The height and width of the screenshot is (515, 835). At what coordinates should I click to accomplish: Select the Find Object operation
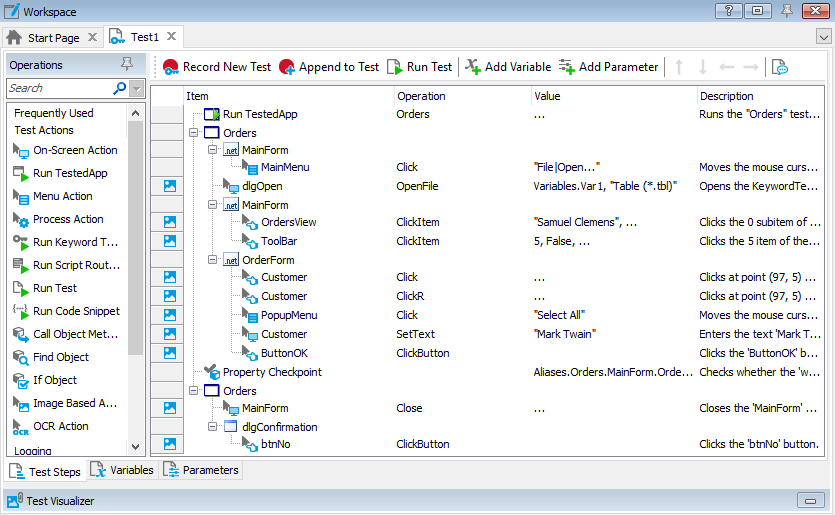click(x=51, y=357)
